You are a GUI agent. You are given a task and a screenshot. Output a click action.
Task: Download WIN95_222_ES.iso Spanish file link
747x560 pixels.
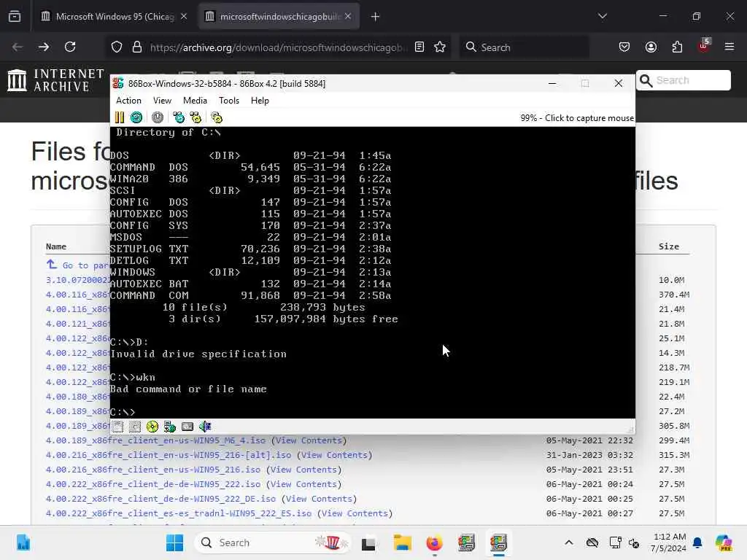(179, 513)
